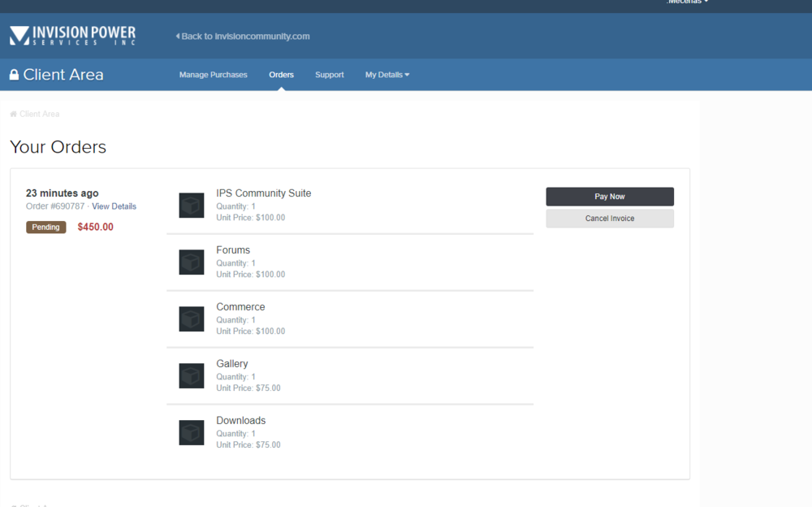Click the Forums product box icon
The image size is (812, 507).
pyautogui.click(x=191, y=262)
